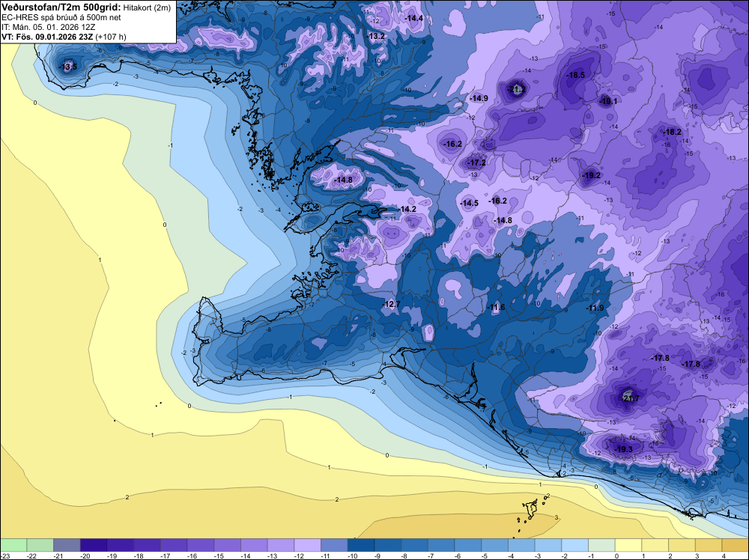This screenshot has height=560, width=749.
Task: Click the -19.2 temperature label
Action: (592, 176)
